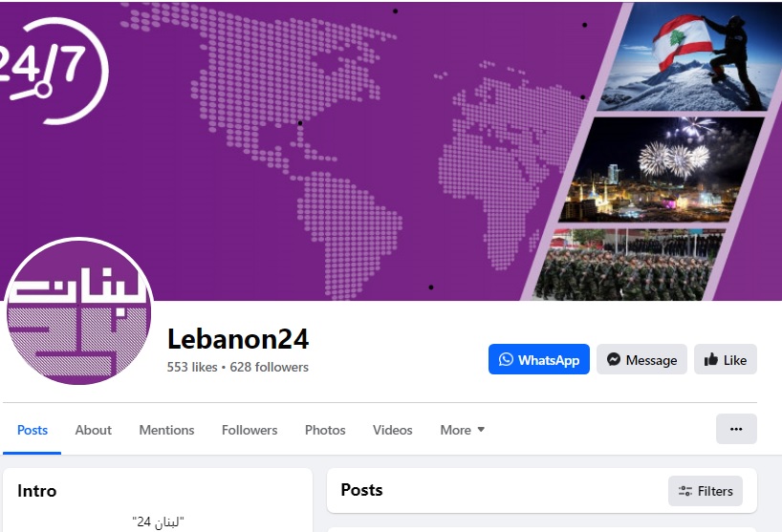Click the WhatsApp icon in blue button
This screenshot has height=532, width=782.
click(x=506, y=359)
